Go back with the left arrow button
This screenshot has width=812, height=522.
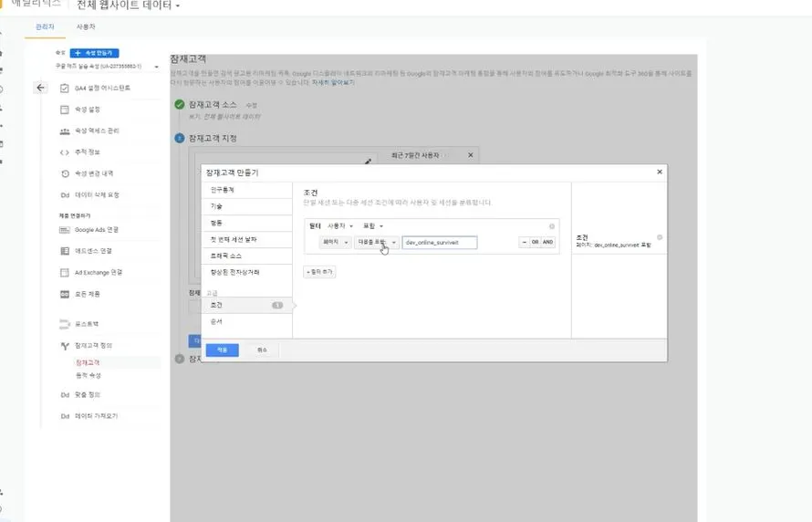pos(40,88)
